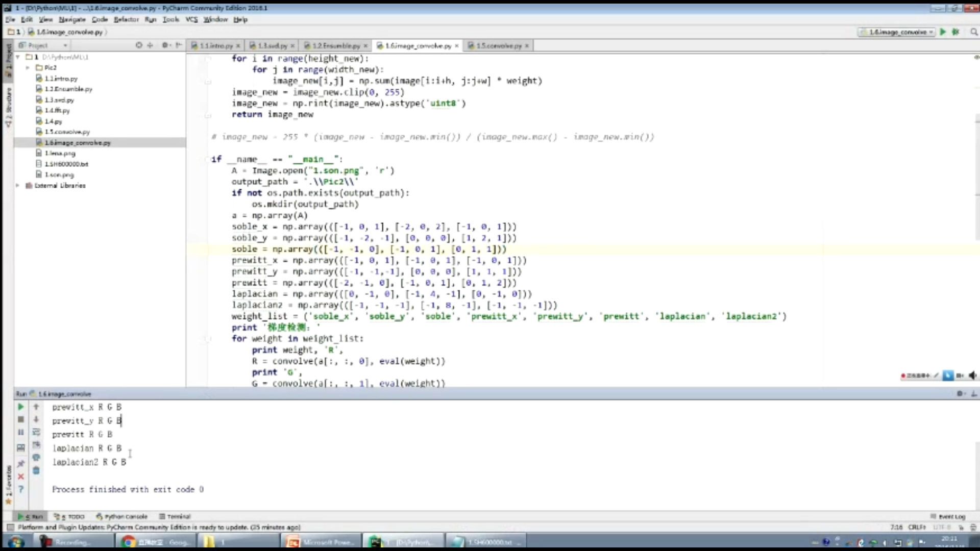This screenshot has height=551, width=980.
Task: Hide the Project tool window
Action: pyautogui.click(x=179, y=45)
